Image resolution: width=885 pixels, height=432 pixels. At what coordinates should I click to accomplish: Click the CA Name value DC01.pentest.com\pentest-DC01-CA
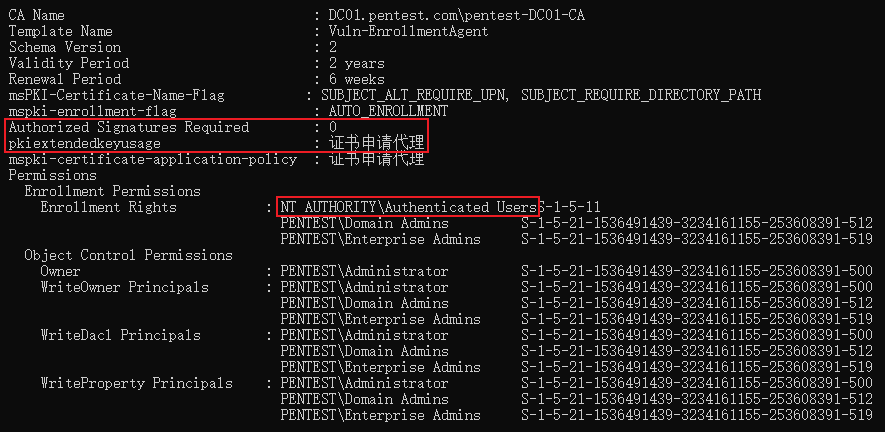pyautogui.click(x=457, y=15)
